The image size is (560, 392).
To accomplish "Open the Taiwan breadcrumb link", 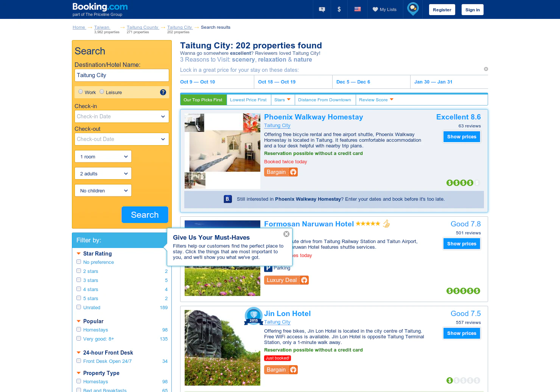I will [x=102, y=27].
